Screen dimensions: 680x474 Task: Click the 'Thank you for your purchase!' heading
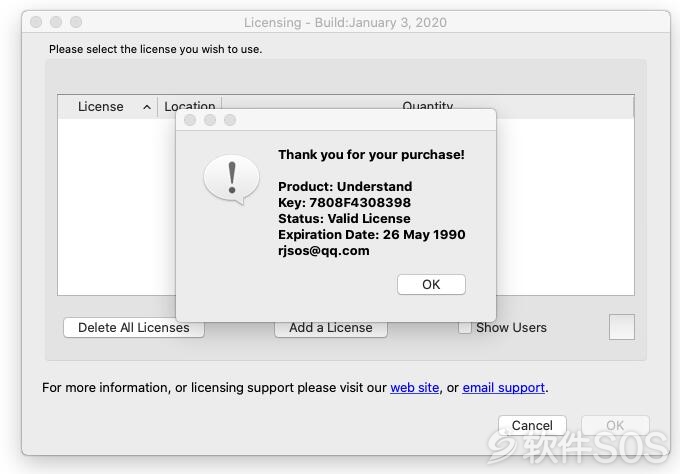[371, 154]
